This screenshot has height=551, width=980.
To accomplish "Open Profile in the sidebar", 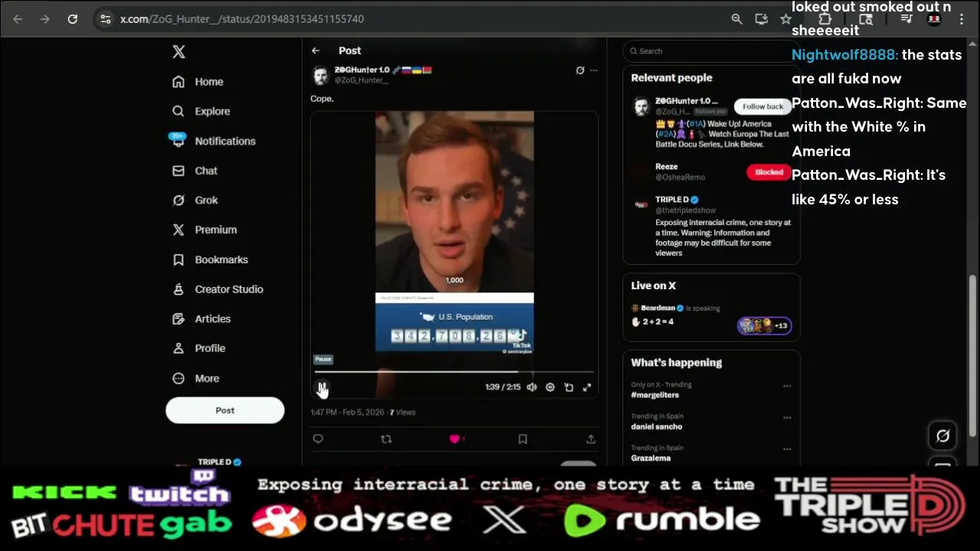I will tap(198, 348).
